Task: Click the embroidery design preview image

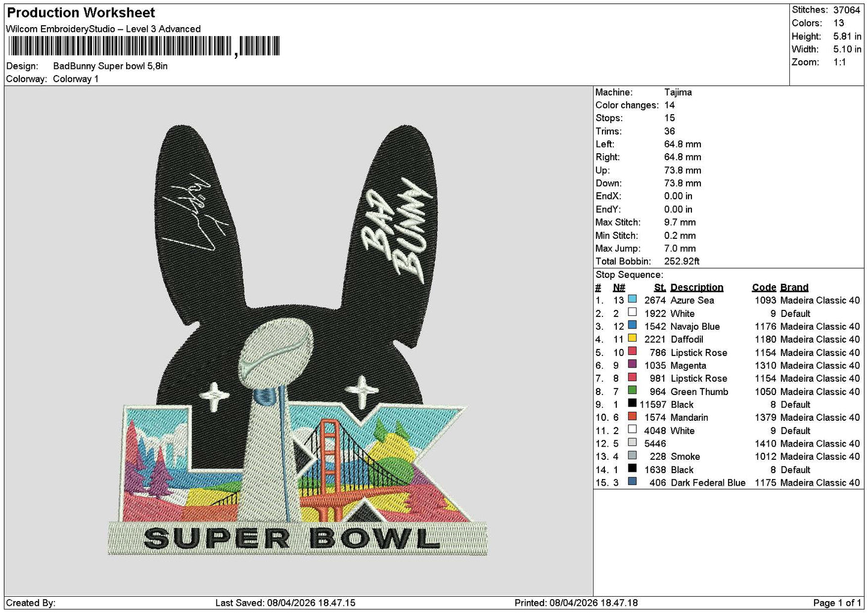Action: tap(298, 340)
